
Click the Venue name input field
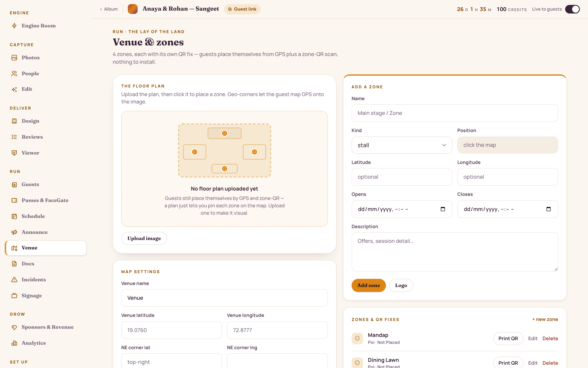point(224,298)
